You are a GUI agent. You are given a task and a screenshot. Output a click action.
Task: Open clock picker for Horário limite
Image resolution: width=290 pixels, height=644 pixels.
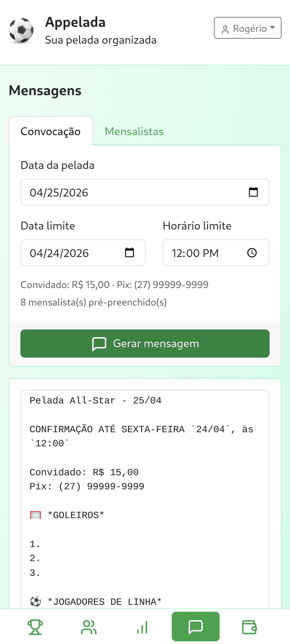pos(252,252)
